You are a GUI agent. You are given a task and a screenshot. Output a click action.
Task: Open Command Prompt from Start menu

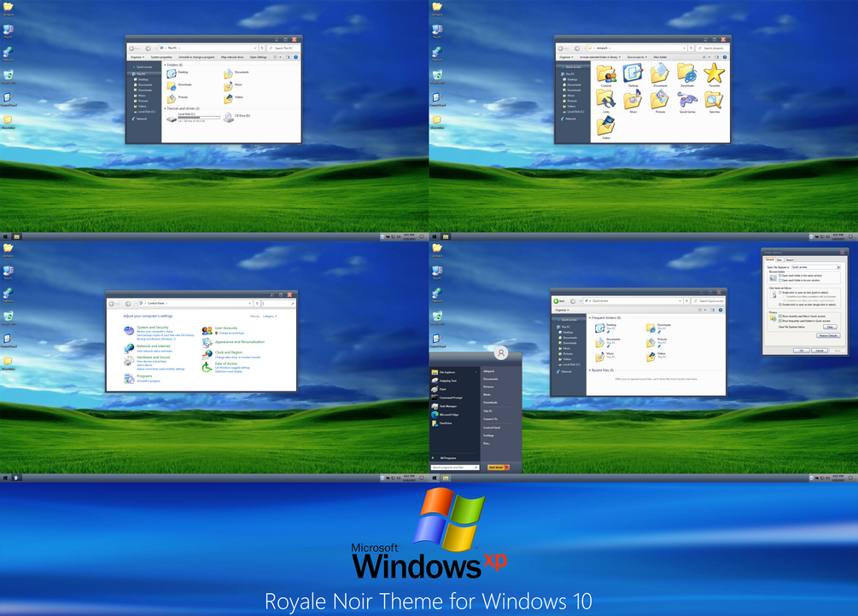coord(447,398)
